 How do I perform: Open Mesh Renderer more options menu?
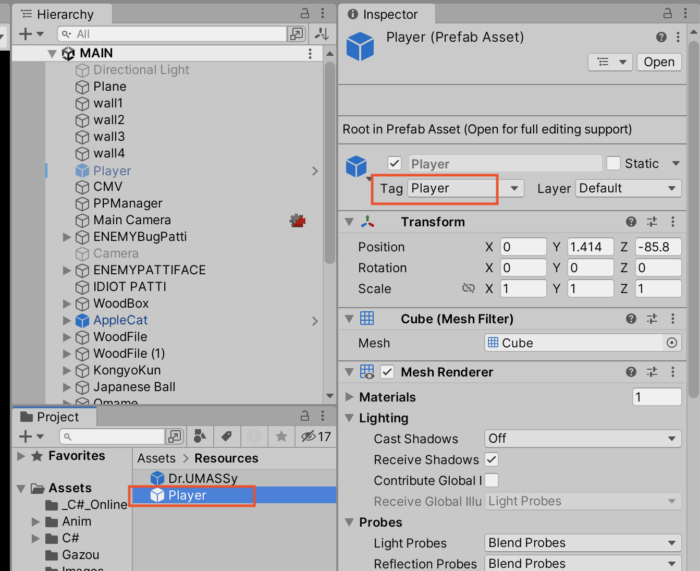point(673,372)
